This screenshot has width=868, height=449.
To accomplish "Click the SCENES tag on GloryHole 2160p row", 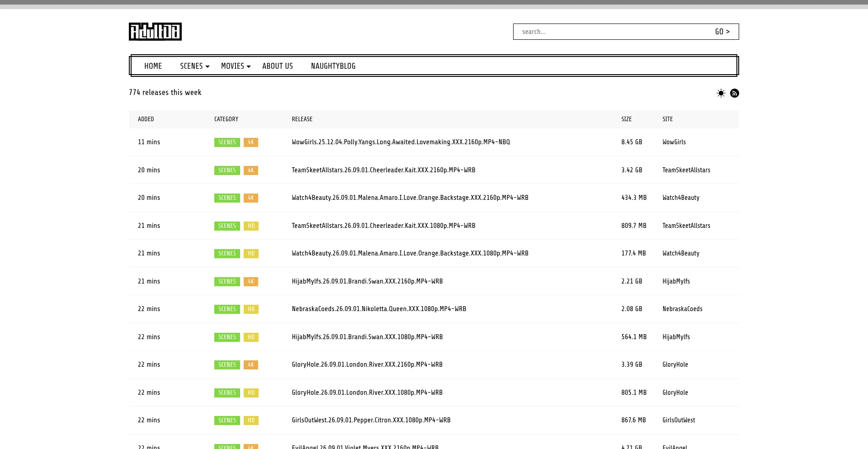I will 227,365.
